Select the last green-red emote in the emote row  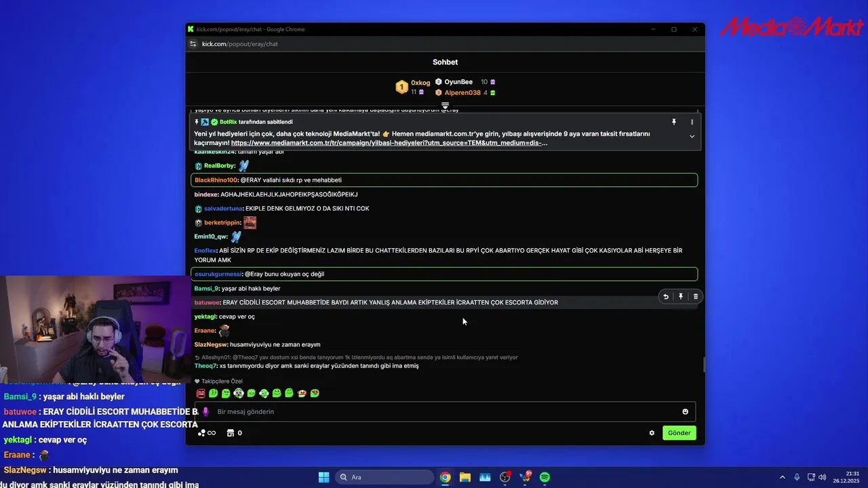[x=315, y=393]
